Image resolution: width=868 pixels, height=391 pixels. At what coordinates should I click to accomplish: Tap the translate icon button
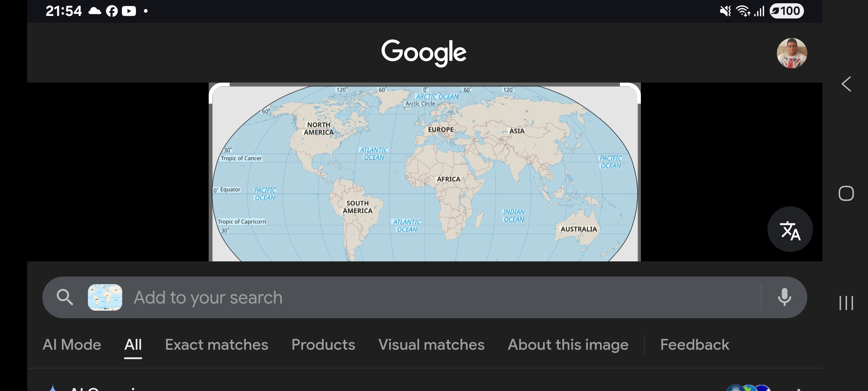coord(790,230)
